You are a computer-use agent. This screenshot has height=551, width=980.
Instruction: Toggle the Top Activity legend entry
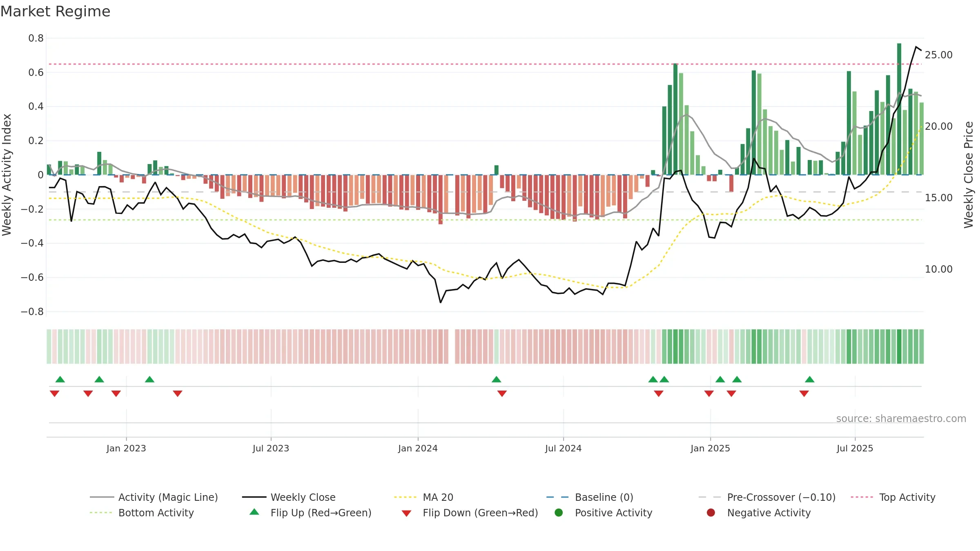(x=893, y=497)
